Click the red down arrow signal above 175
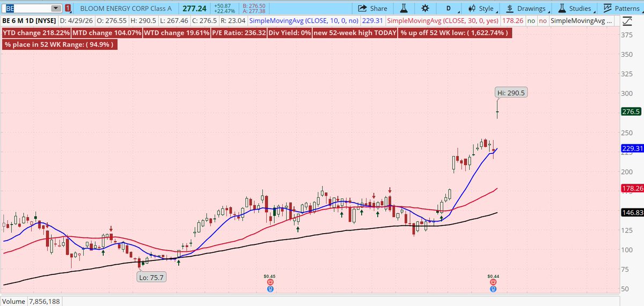Screen dimensions: 644x306 click(x=390, y=190)
